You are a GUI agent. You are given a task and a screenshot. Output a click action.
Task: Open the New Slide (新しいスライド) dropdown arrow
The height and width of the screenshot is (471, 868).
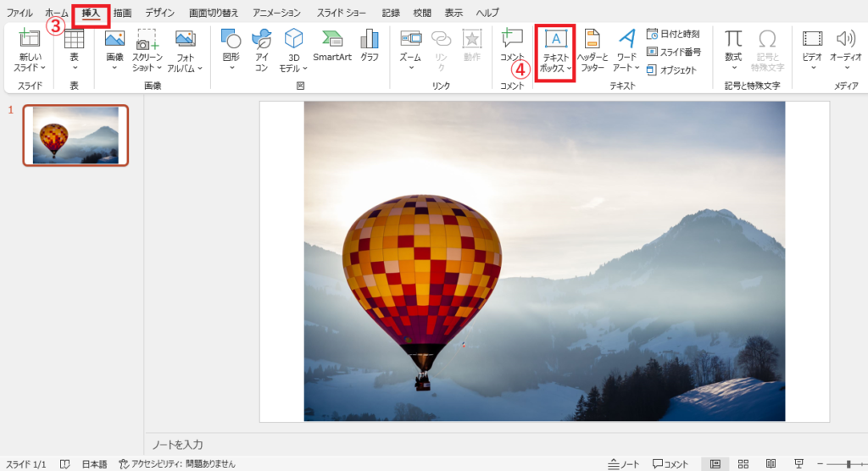(x=42, y=68)
